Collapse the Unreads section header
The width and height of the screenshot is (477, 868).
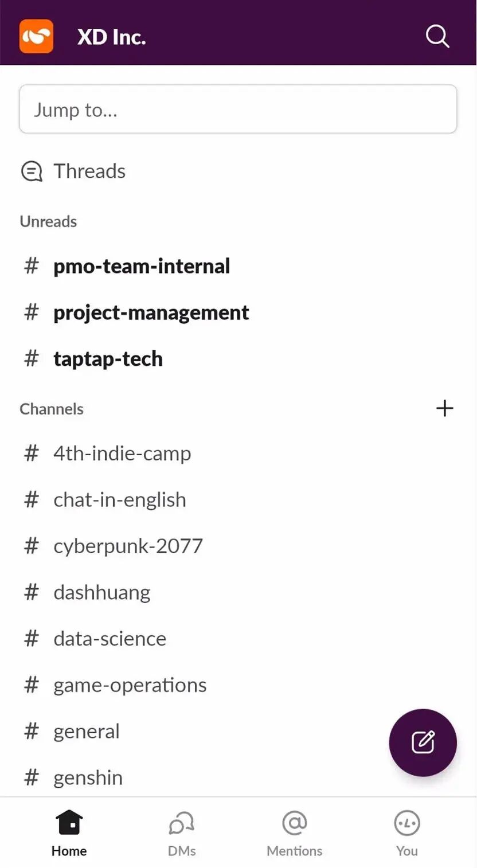48,221
